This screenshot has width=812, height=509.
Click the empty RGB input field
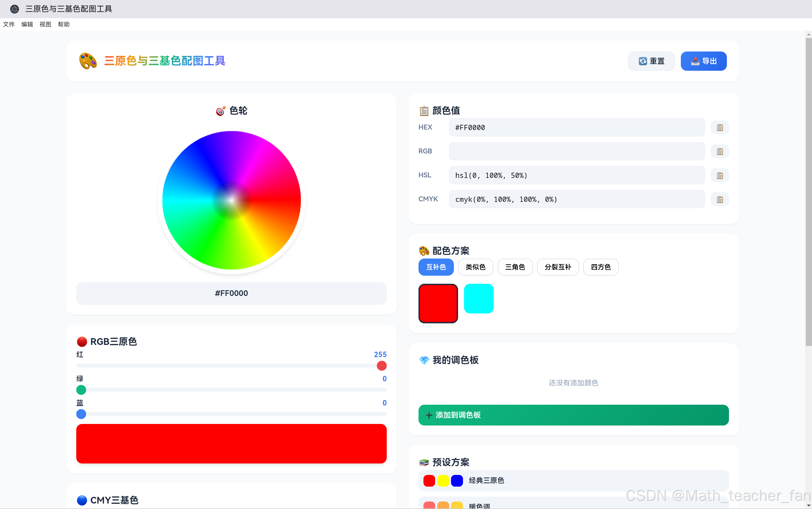click(x=576, y=151)
